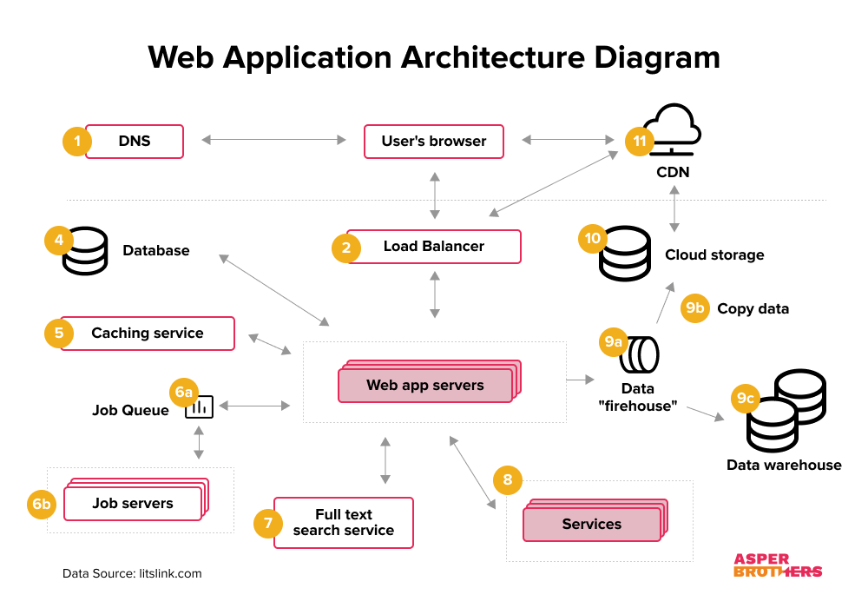Select the Job Queue chart icon
Image resolution: width=868 pixels, height=608 pixels.
200,407
